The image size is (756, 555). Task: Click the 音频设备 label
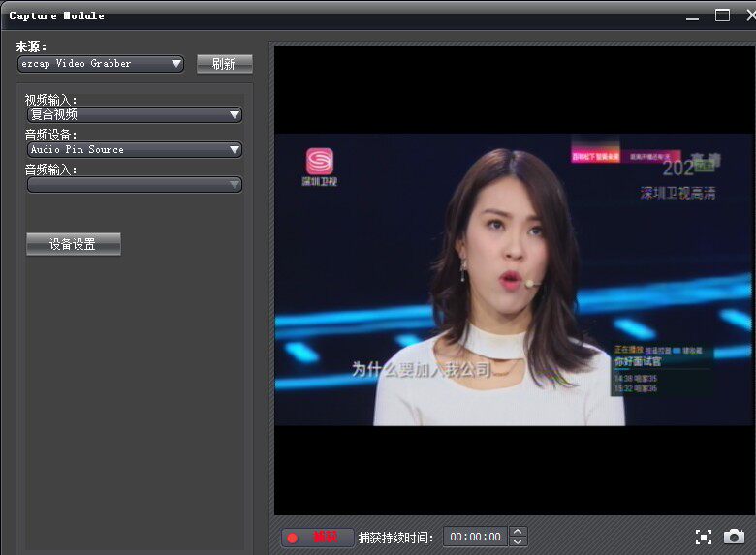50,135
